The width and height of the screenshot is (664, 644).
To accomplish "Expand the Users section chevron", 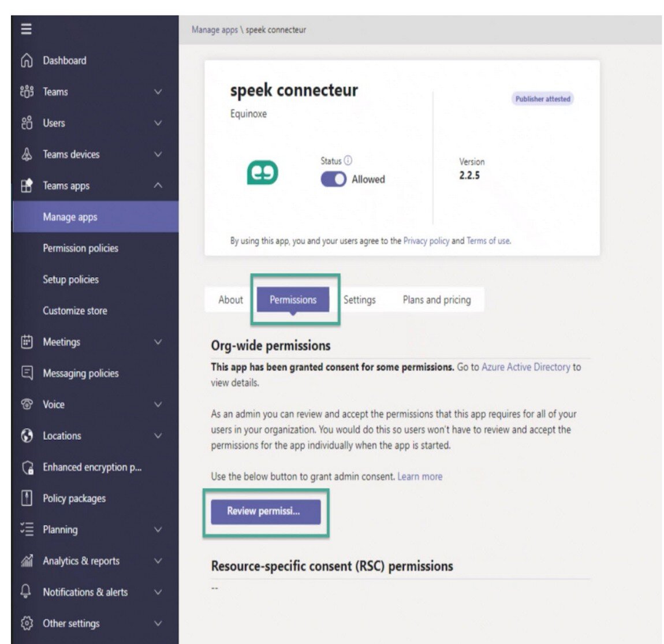I will 158,123.
